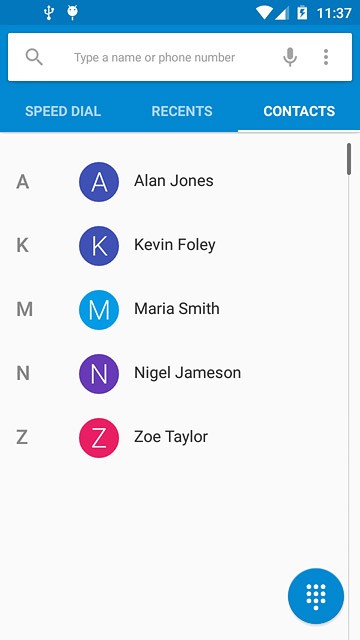The image size is (360, 640).
Task: Open the Alan Jones contact name
Action: pos(173,181)
